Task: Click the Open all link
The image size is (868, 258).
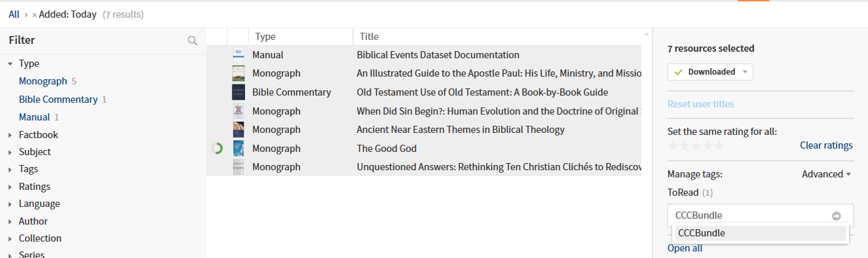Action: (x=685, y=248)
